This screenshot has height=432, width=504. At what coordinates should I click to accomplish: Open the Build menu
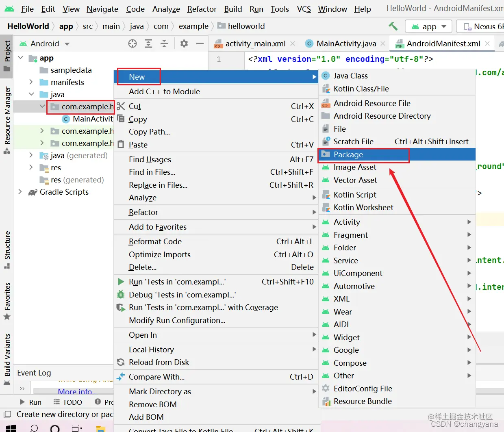tap(233, 9)
